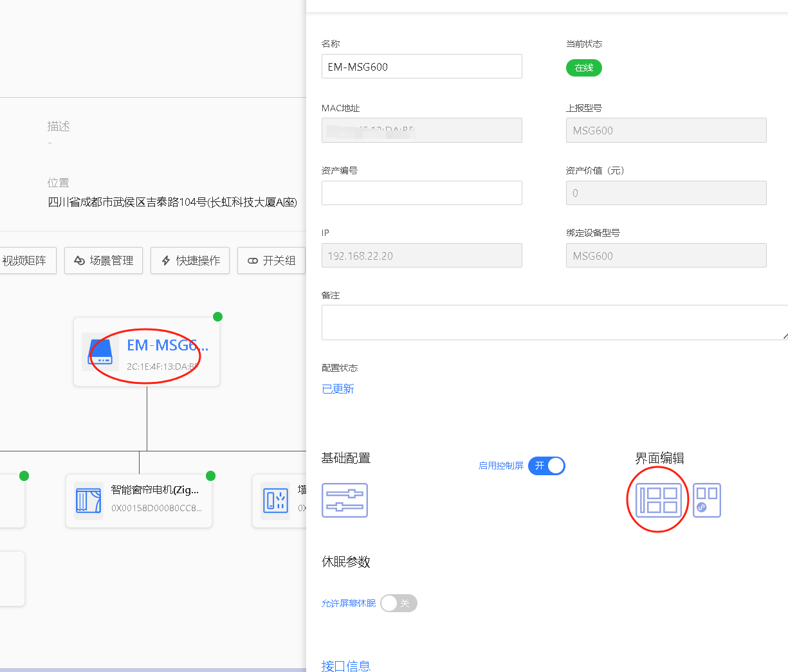Click the green online dot on the EM-MSG gateway card

217,316
